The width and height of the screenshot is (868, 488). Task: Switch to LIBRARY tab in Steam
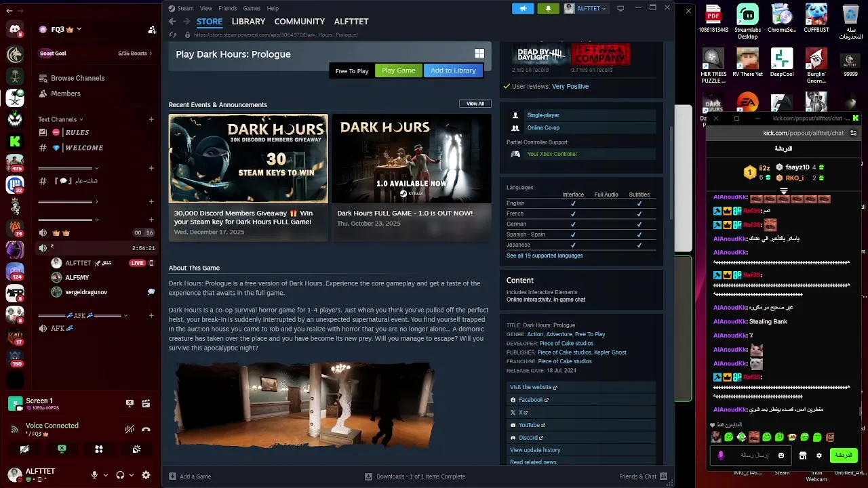tap(248, 22)
